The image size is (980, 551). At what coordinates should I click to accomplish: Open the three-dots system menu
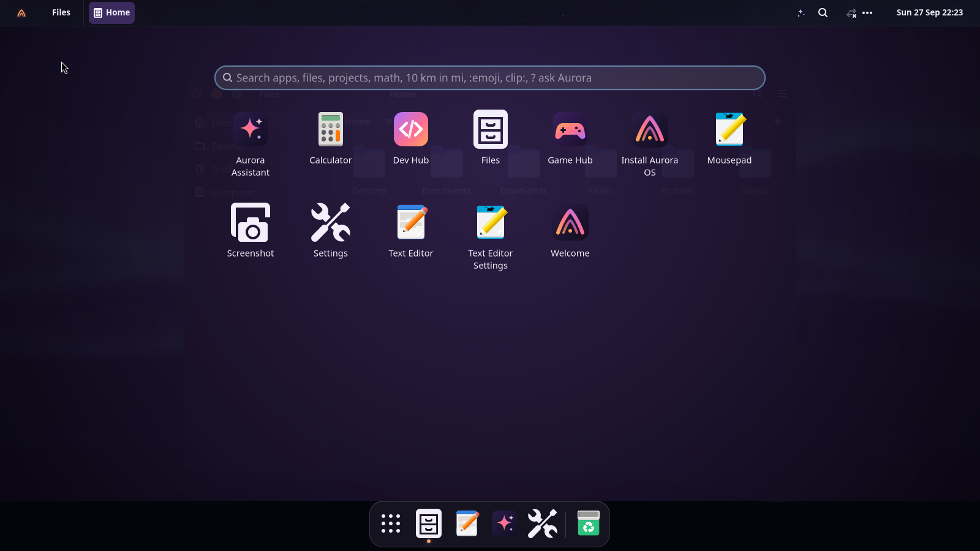point(867,13)
